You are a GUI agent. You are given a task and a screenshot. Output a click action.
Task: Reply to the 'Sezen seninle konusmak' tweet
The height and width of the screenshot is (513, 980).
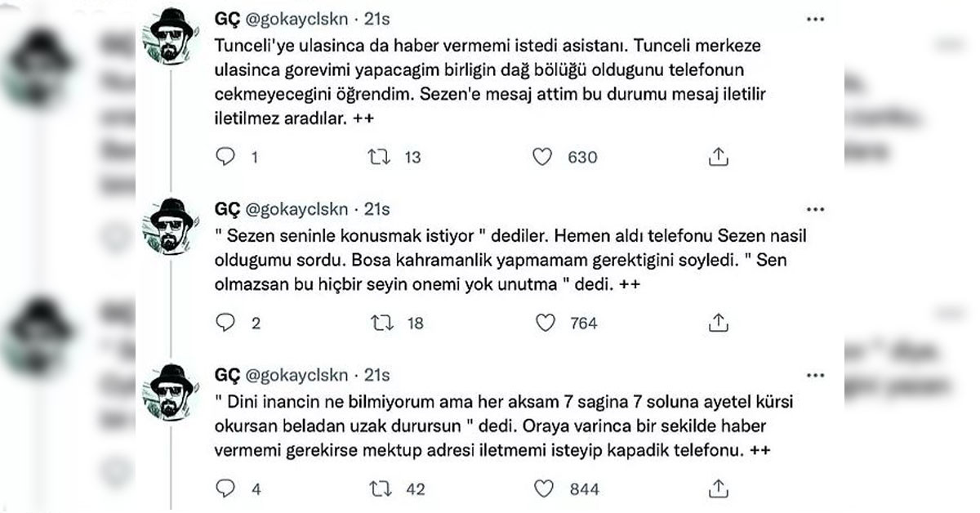225,323
